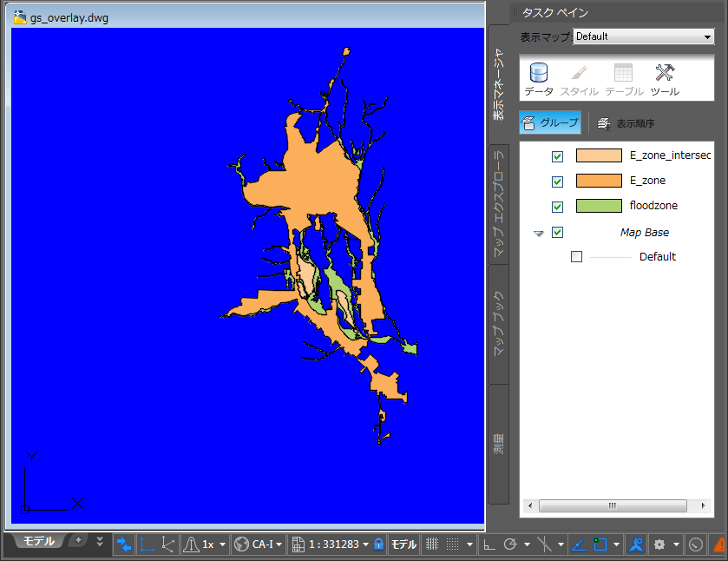Click the vertical exaggeration icon
Image resolution: width=728 pixels, height=561 pixels.
pos(191,544)
